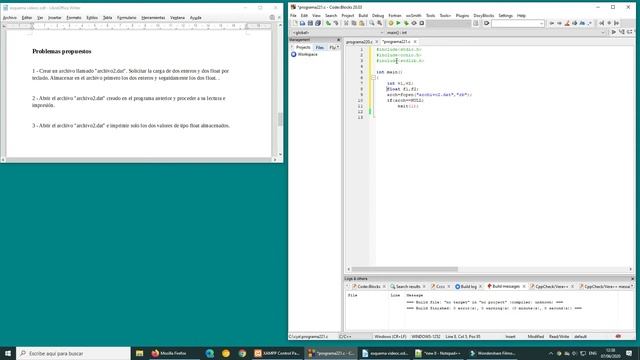Open the Settings menu in Code::Blocks

(x=505, y=16)
